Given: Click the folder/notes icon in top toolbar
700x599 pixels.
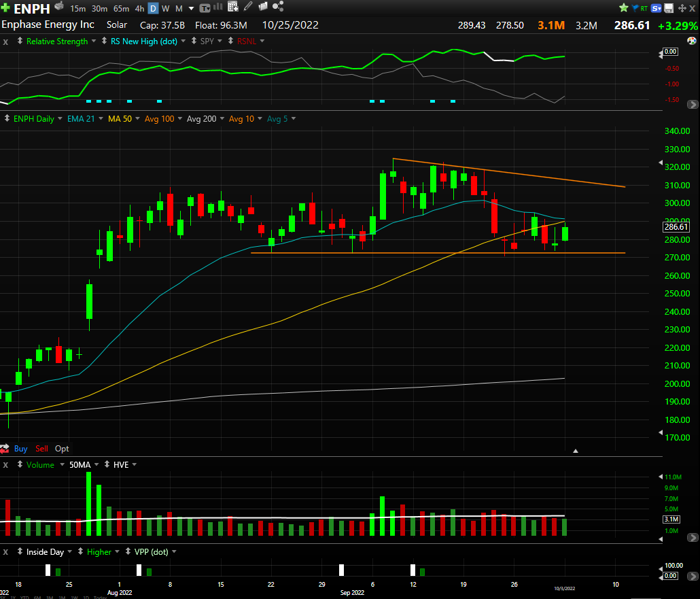Looking at the screenshot, I should click(263, 6).
